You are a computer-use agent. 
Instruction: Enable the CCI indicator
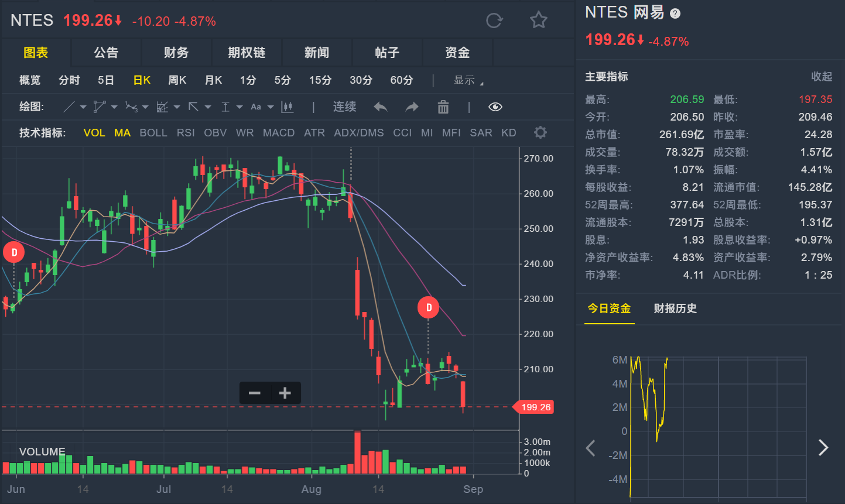pos(402,133)
